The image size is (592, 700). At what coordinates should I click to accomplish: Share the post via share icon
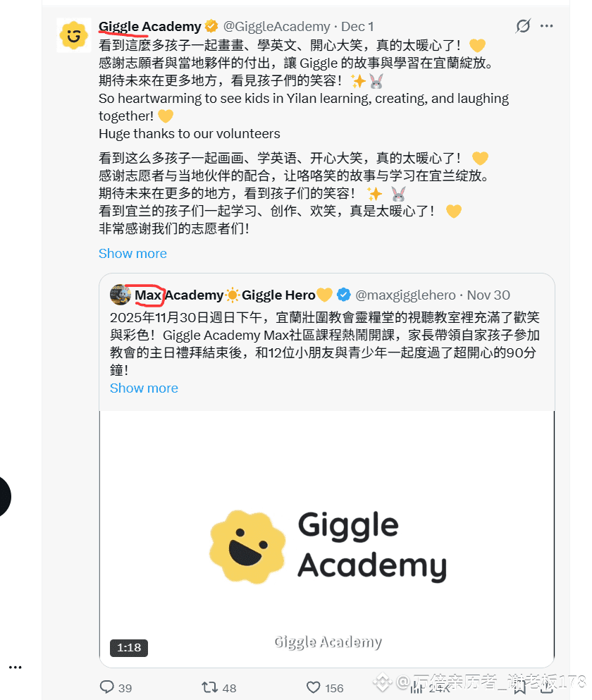click(547, 688)
